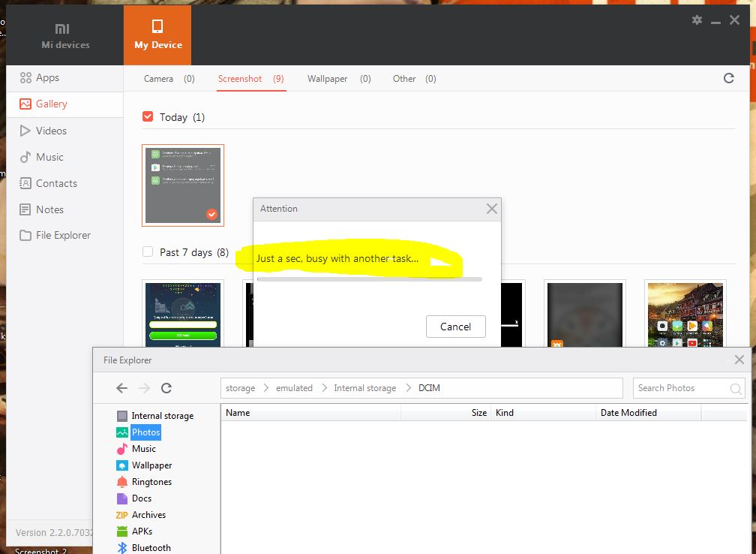The width and height of the screenshot is (756, 554).
Task: Select Music in left sidebar
Action: pyautogui.click(x=49, y=157)
